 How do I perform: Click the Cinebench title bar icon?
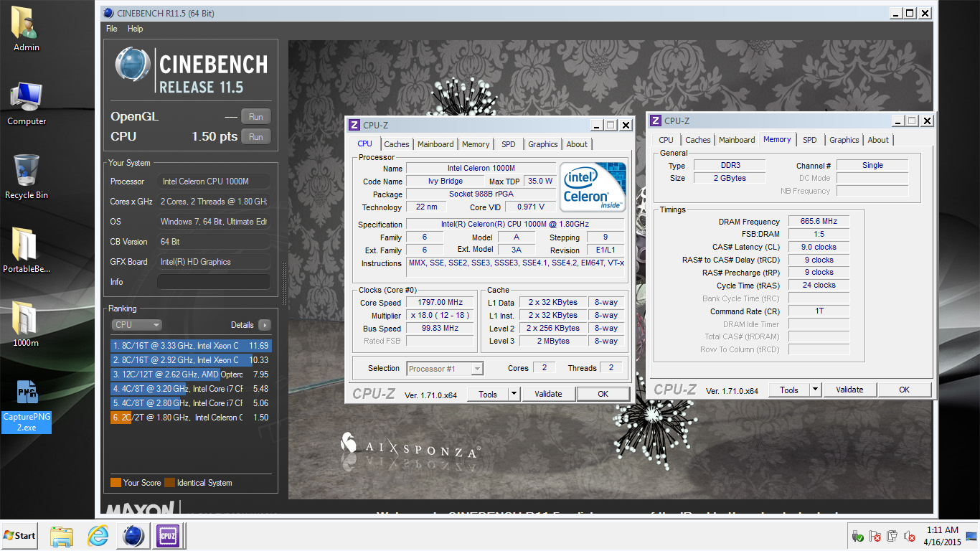point(108,13)
